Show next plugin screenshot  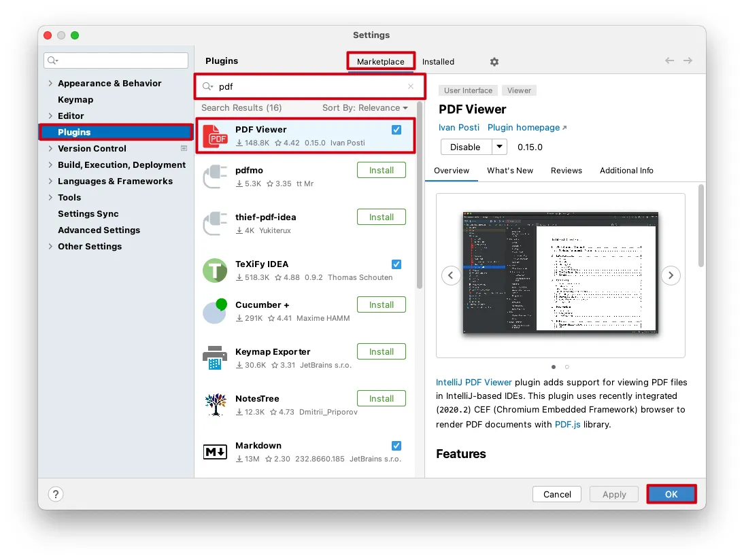[x=671, y=275]
